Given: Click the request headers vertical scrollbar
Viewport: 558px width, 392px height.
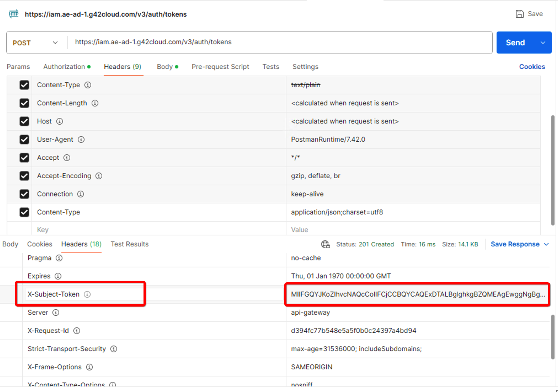Looking at the screenshot, I should (553, 170).
